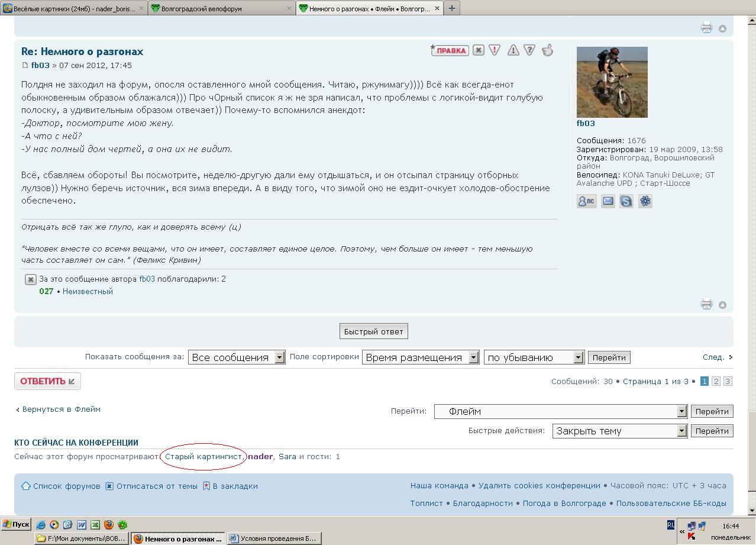Image resolution: width=756 pixels, height=545 pixels.
Task: Click the RU language indicator in the tray
Action: [x=670, y=525]
